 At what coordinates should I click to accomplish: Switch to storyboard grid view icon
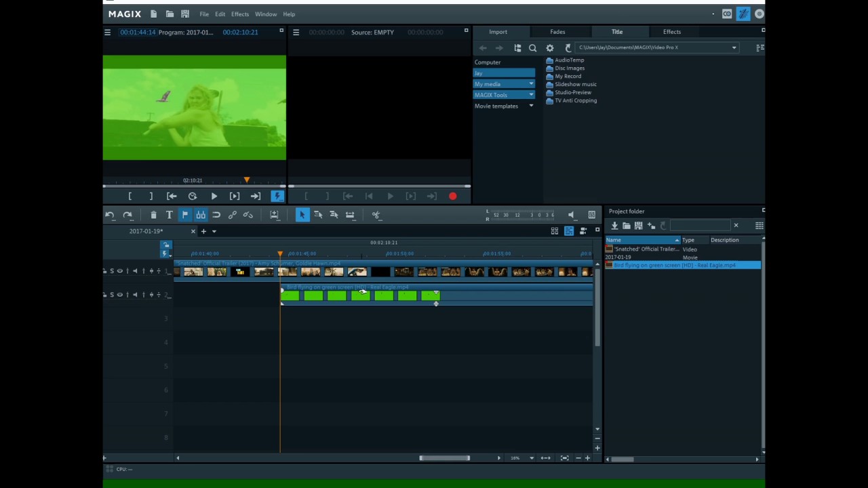[555, 231]
